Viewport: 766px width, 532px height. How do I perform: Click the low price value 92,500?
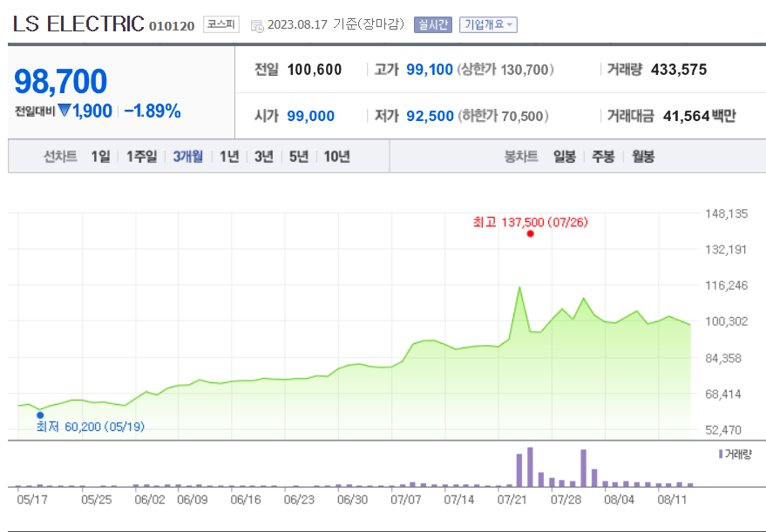click(430, 116)
